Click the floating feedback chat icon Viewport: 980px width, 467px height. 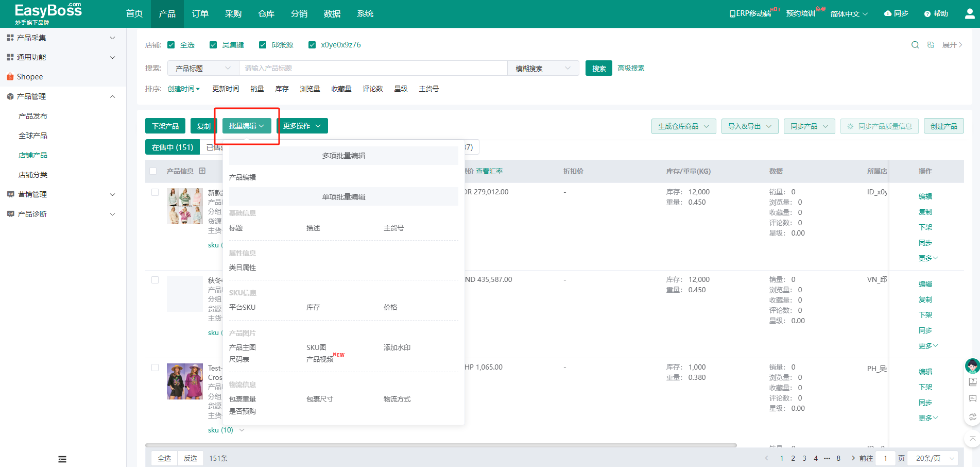point(972,398)
